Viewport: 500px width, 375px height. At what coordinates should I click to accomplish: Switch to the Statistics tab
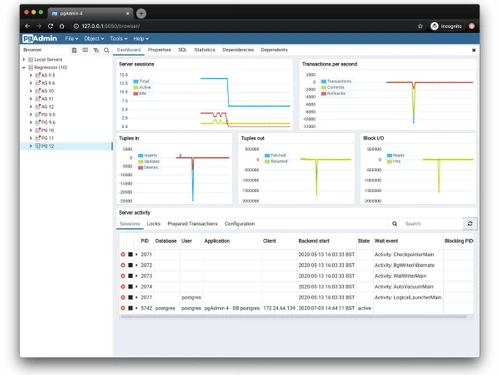coord(205,50)
